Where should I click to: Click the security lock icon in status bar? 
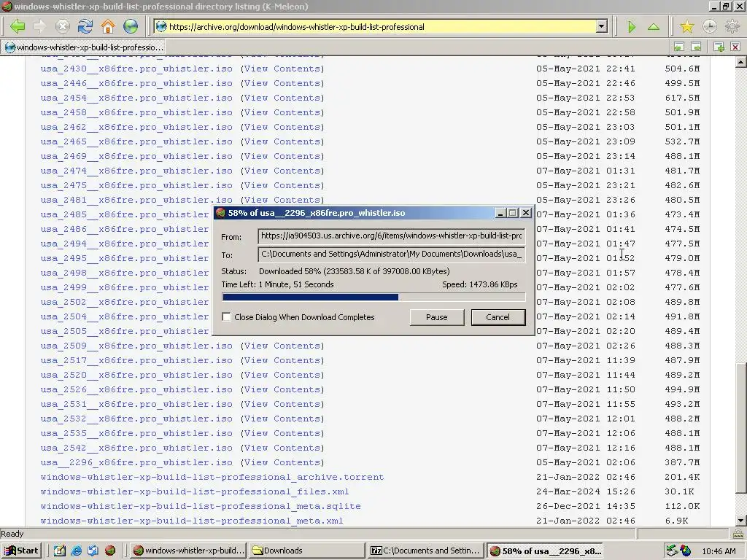738,533
